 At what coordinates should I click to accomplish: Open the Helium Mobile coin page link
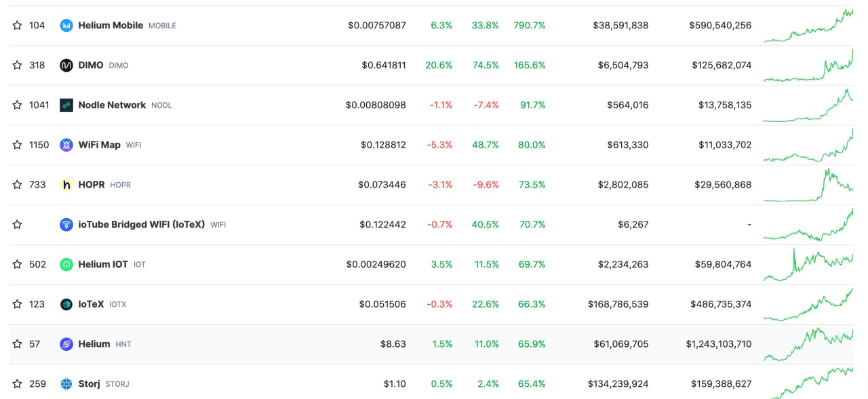(111, 26)
